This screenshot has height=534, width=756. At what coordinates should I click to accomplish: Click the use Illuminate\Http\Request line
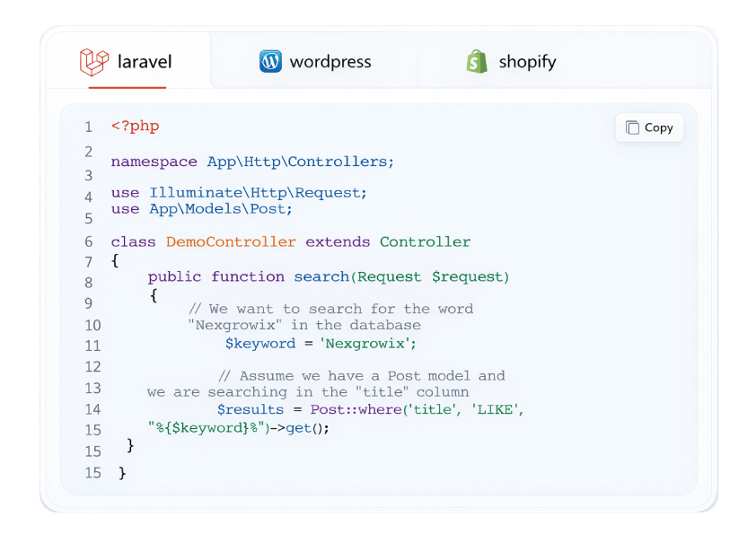pyautogui.click(x=239, y=192)
